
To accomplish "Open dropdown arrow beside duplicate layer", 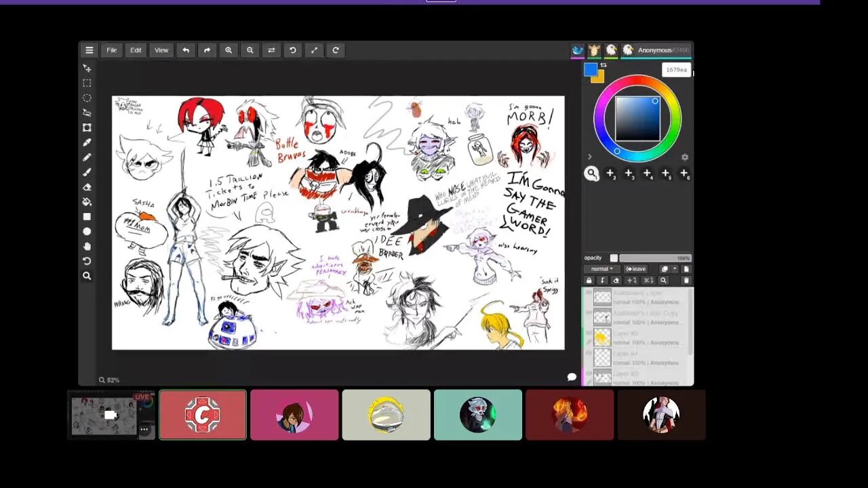I will [x=675, y=269].
